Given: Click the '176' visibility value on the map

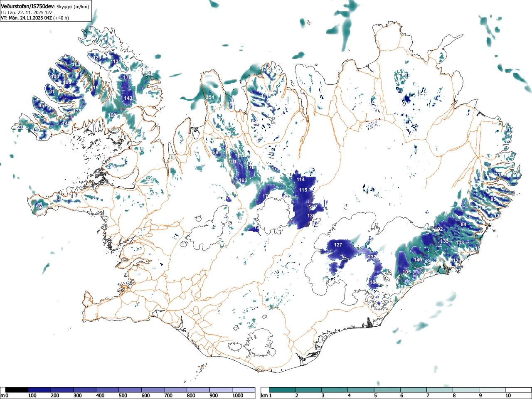Looking at the screenshot, I should coord(251,167).
